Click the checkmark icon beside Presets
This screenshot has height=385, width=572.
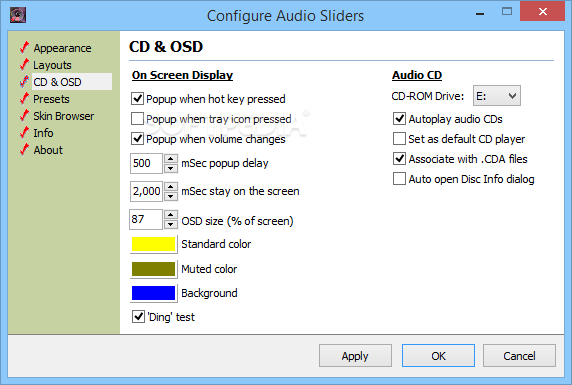(24, 99)
